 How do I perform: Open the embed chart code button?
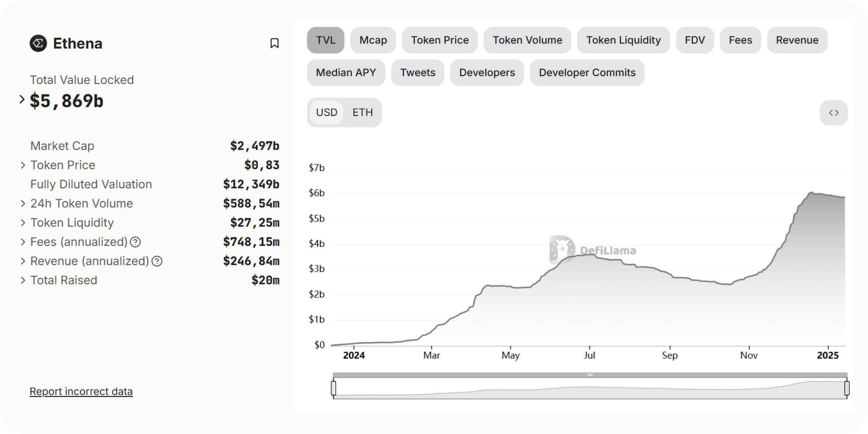834,113
